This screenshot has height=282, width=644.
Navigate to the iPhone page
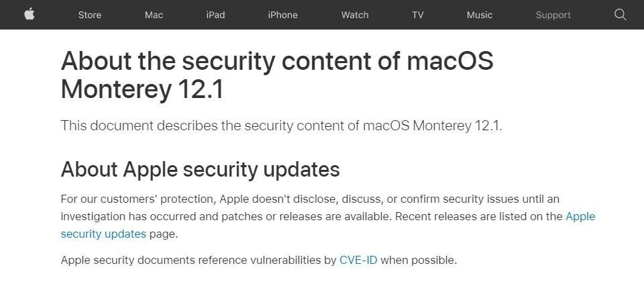(x=282, y=15)
